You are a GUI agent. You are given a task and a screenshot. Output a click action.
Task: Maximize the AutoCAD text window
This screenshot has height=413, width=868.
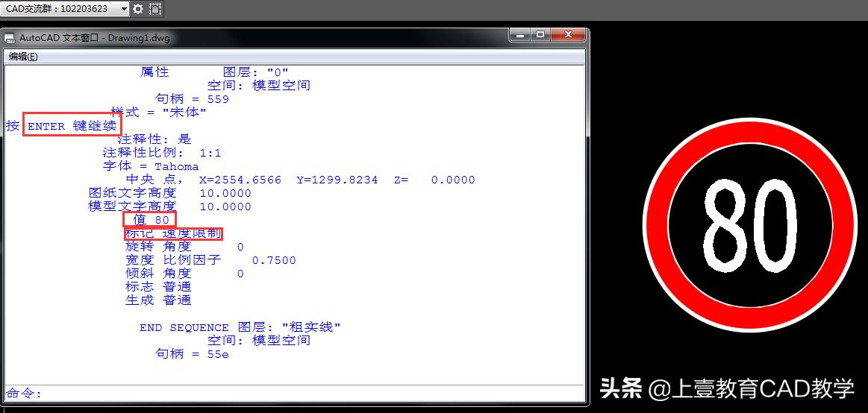[x=540, y=35]
